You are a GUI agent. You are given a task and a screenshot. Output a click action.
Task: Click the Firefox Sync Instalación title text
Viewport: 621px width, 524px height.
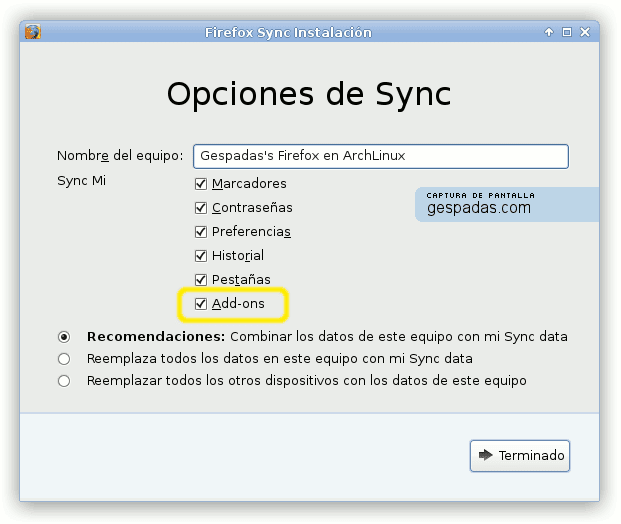point(288,32)
